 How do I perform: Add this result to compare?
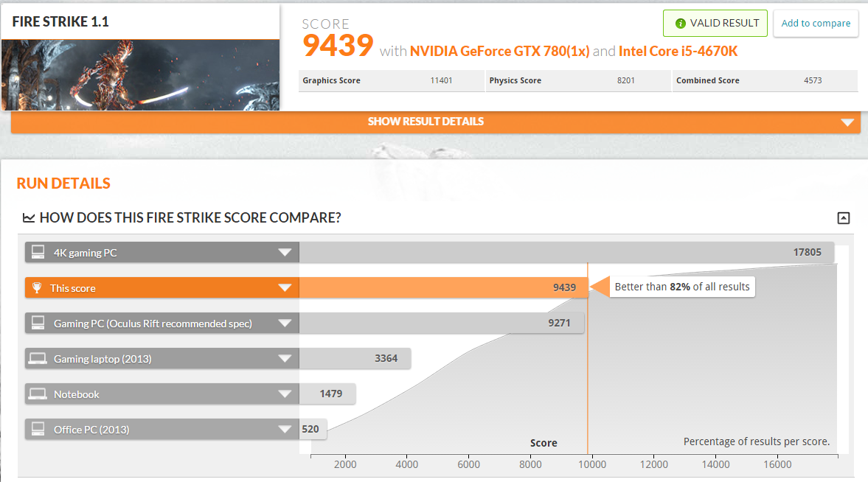pyautogui.click(x=816, y=24)
